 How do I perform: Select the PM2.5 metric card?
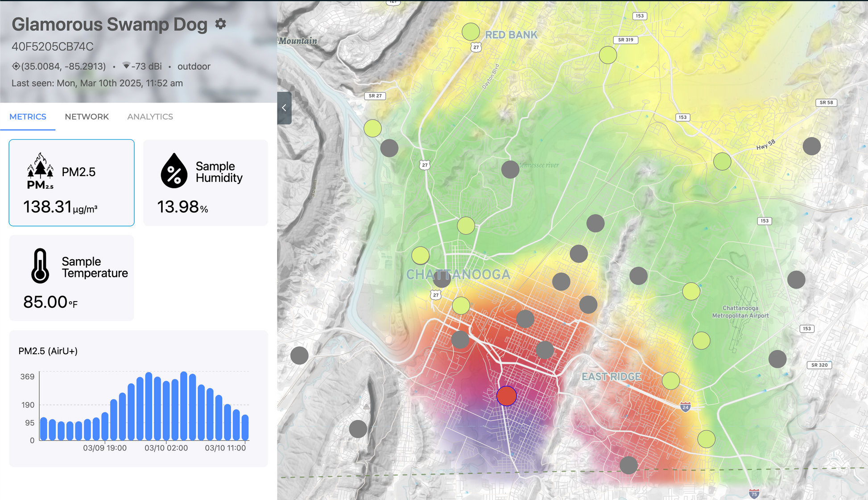click(x=71, y=183)
